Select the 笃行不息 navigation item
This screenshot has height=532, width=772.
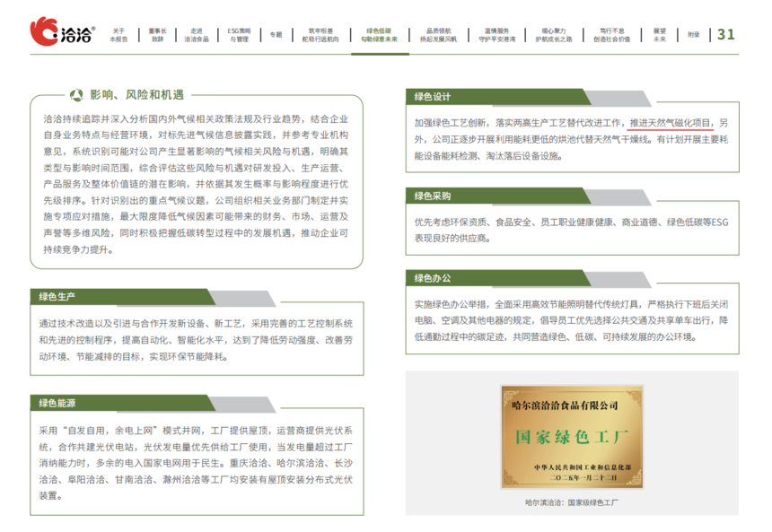click(x=612, y=35)
